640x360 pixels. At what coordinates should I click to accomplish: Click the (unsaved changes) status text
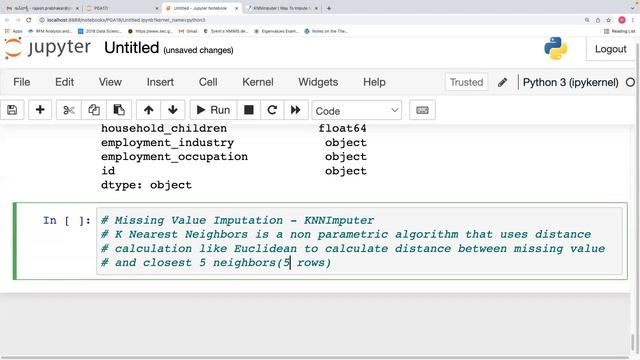(x=198, y=50)
